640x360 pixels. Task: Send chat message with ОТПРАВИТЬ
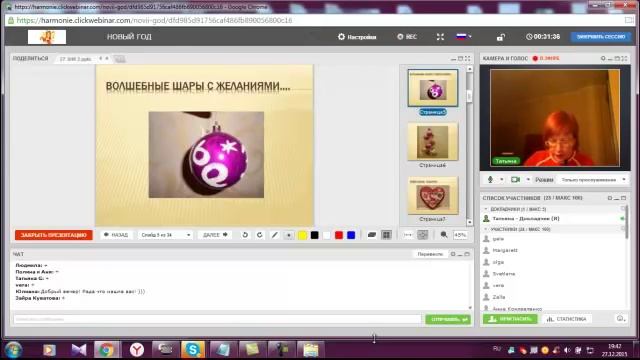(x=448, y=319)
